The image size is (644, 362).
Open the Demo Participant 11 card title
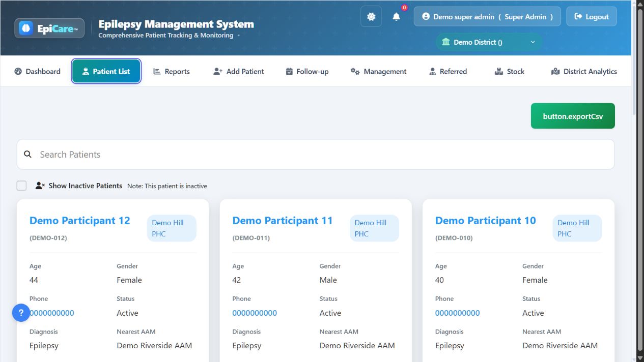(283, 221)
